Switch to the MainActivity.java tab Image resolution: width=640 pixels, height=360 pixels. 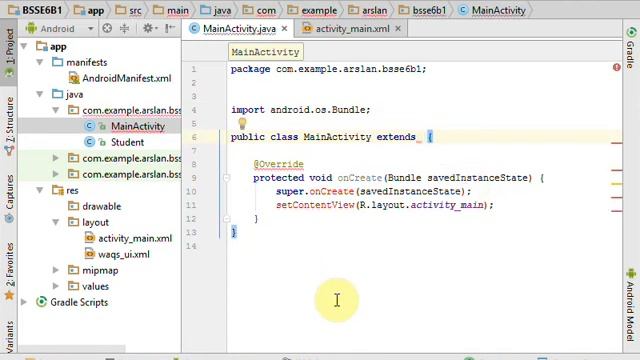(239, 29)
